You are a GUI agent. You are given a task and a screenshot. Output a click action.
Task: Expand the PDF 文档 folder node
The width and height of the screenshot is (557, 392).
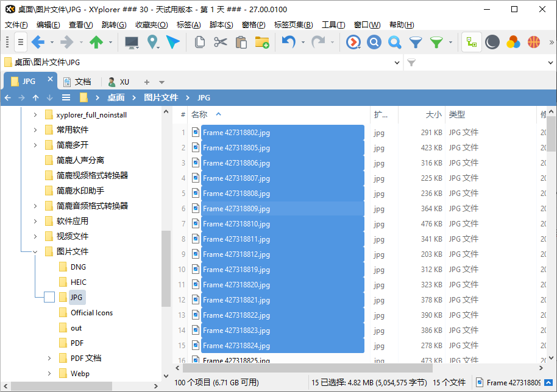[x=49, y=358]
